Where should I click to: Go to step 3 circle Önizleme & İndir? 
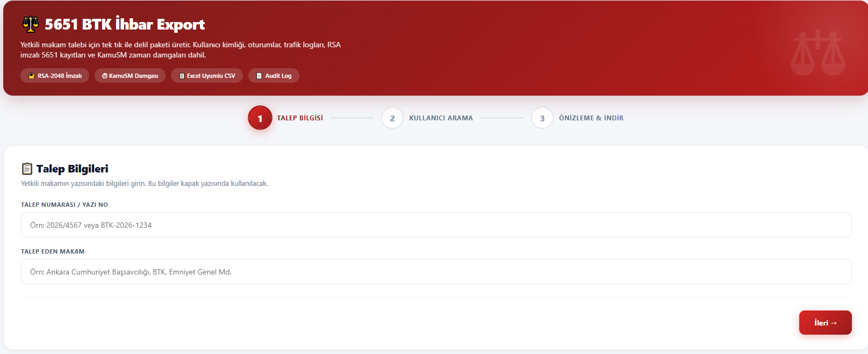click(542, 118)
